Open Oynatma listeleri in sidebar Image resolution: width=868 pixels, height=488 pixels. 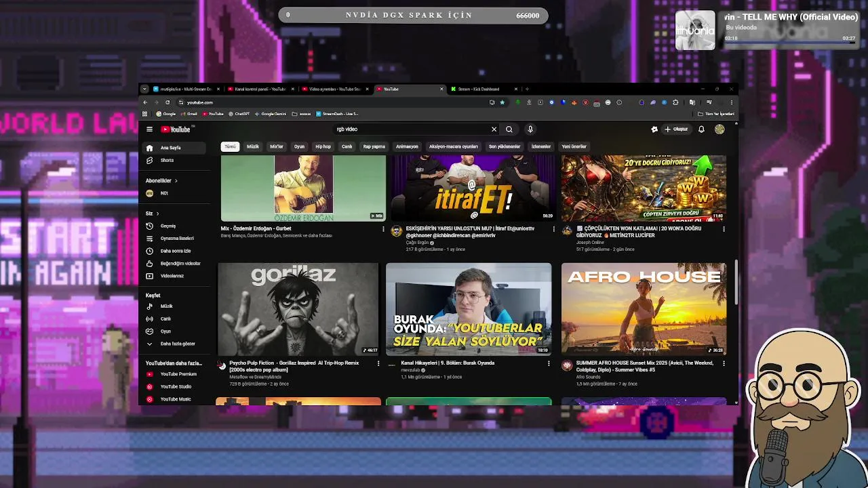[x=175, y=239]
